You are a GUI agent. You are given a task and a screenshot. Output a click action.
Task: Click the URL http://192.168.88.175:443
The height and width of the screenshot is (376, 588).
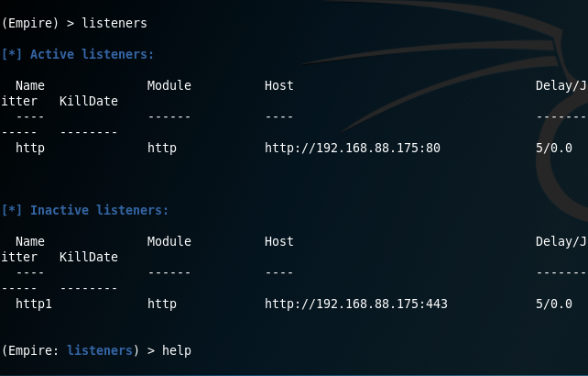tap(356, 304)
